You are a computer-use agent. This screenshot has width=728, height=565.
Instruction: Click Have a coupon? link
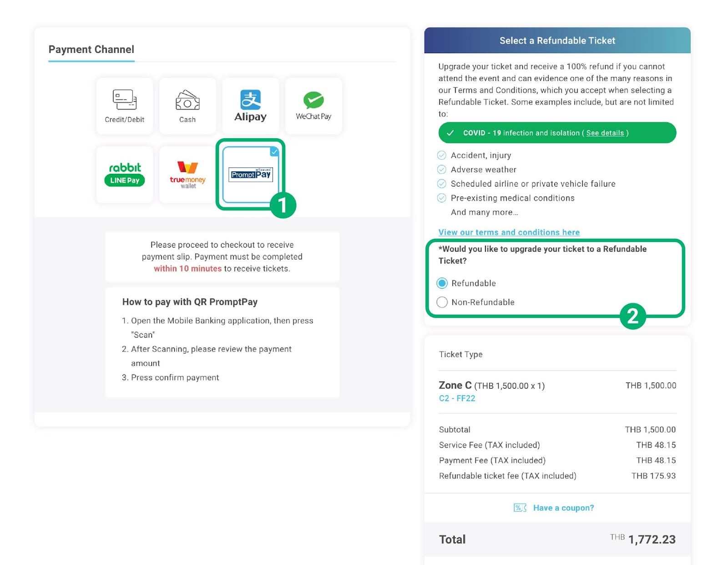coord(563,508)
